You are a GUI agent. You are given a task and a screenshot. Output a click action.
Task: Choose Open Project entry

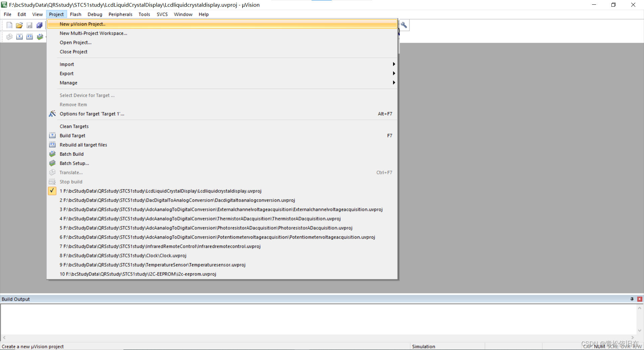click(x=222, y=42)
